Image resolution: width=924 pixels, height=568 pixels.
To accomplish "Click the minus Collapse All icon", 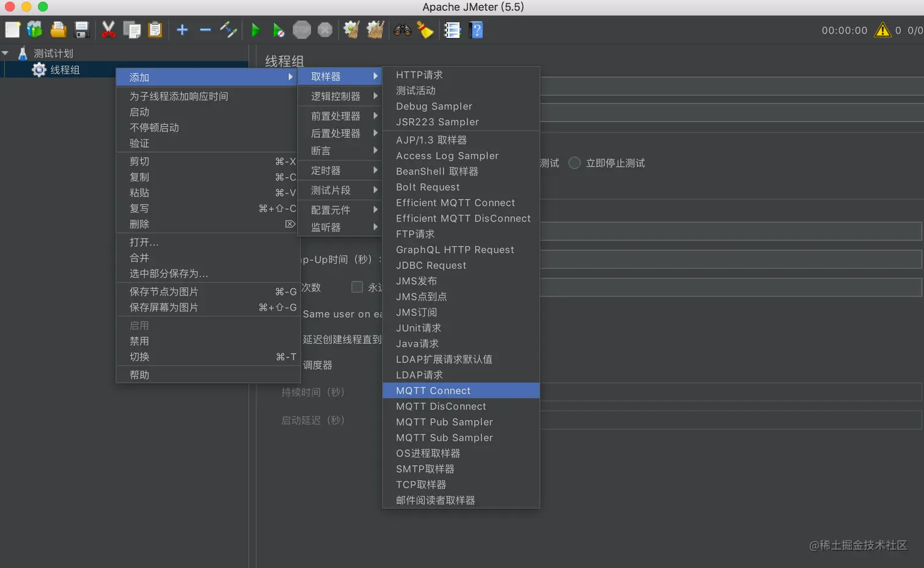I will tap(205, 30).
